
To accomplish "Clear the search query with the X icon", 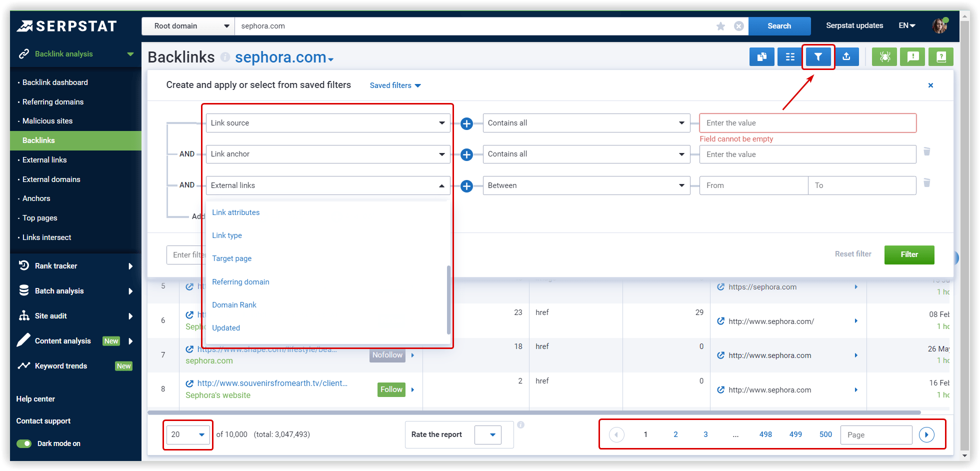I will 738,25.
